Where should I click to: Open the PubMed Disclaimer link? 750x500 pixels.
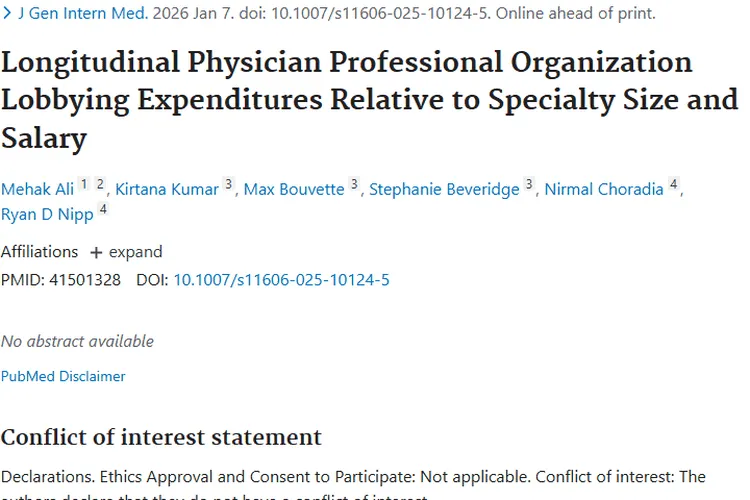coord(63,376)
